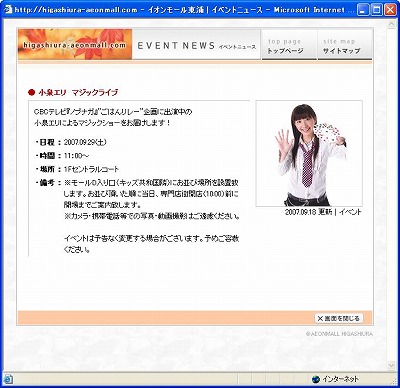Click the scrollbar up arrow

[391, 24]
